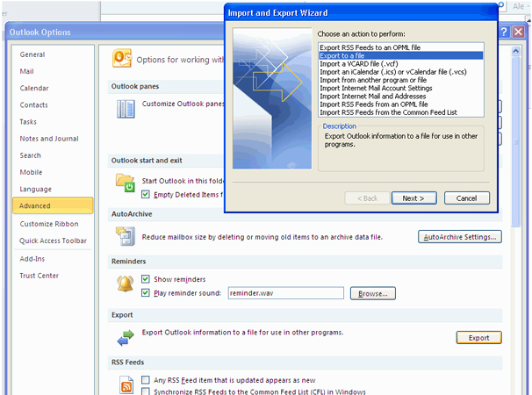Click Browse for reminder sound
This screenshot has height=395, width=532.
coord(373,293)
